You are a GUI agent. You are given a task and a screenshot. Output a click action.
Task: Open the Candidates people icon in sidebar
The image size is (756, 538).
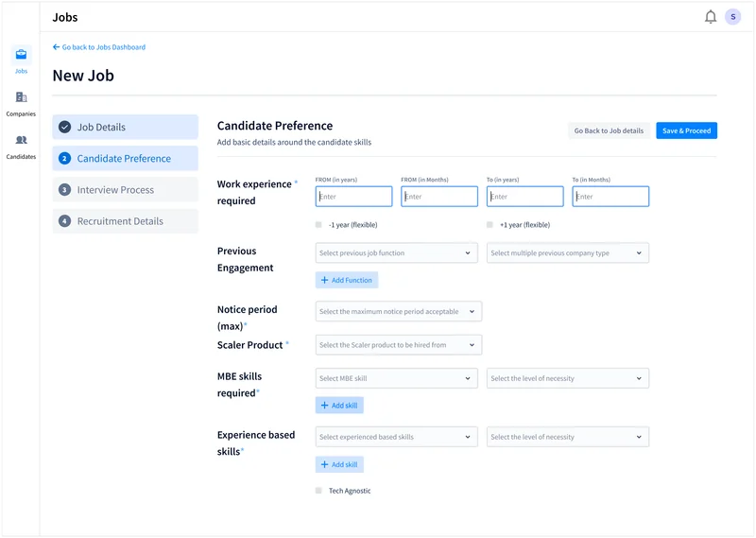pyautogui.click(x=21, y=140)
